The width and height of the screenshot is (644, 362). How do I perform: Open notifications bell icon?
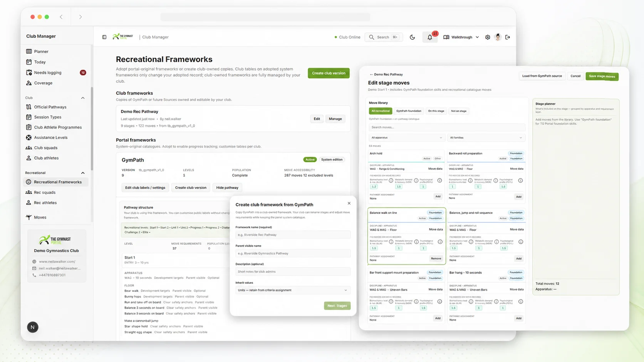tap(430, 37)
